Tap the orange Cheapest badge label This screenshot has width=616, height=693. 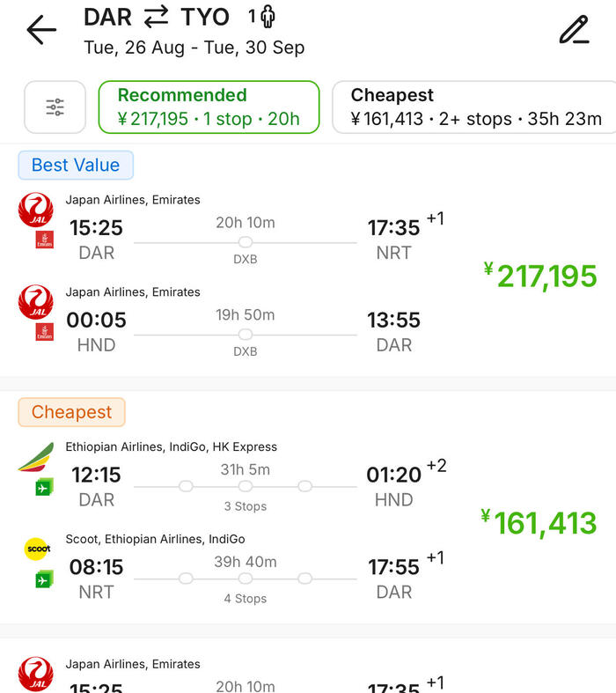tap(72, 412)
